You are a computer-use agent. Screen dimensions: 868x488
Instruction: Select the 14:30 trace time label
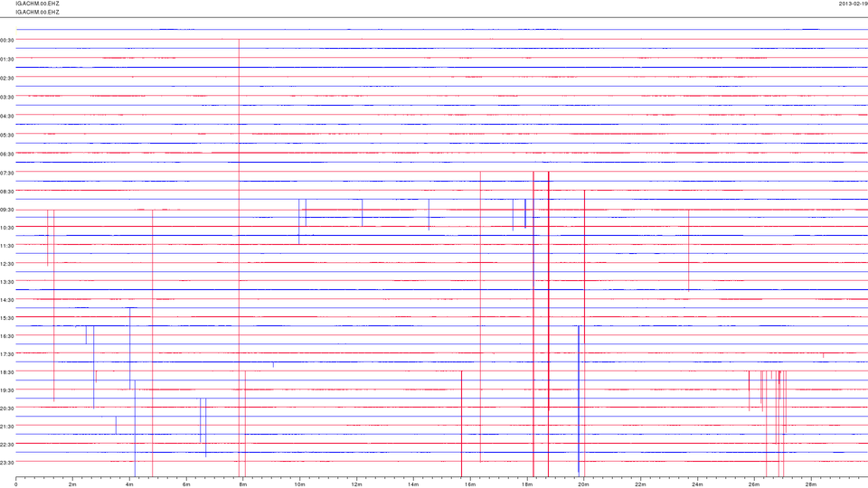(6, 300)
